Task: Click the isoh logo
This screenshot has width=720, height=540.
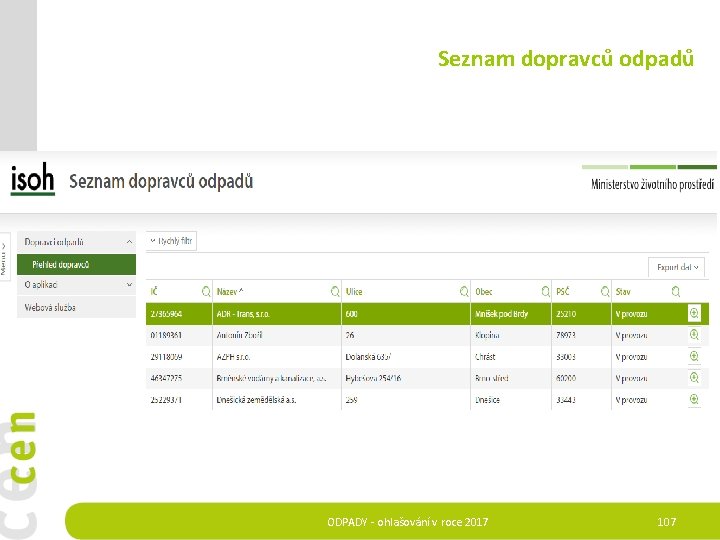Action: click(x=33, y=179)
